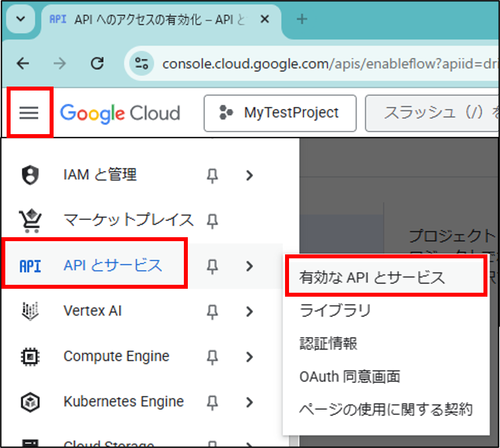Click the マーケットプレイス cart icon
Screen dimensions: 500x448
[x=30, y=221]
